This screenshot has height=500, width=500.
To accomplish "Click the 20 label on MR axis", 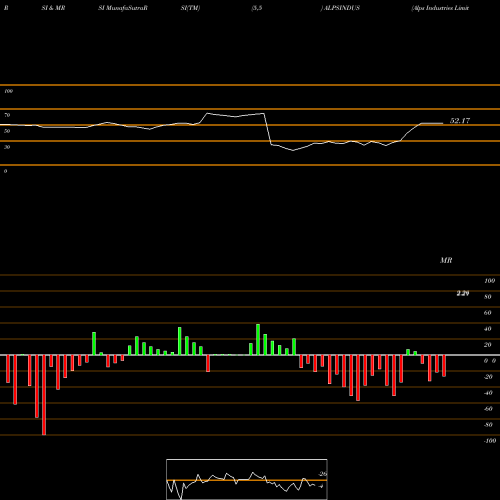I will [488, 345].
